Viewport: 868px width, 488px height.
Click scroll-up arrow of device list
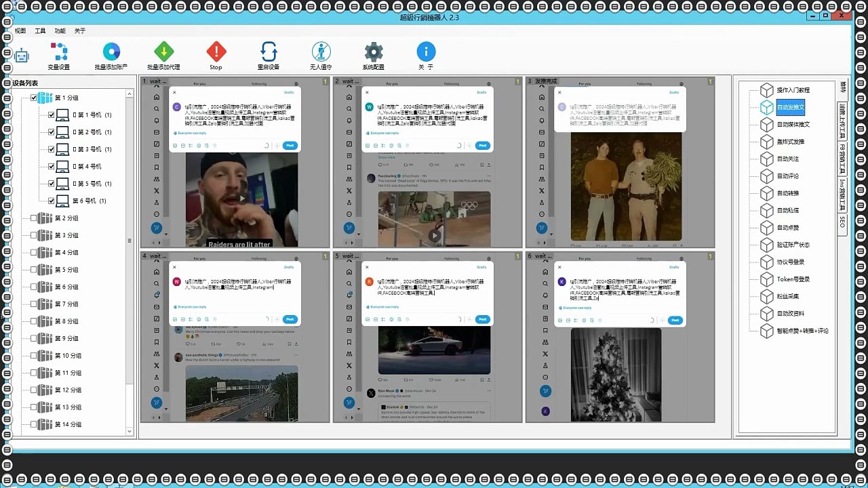pos(130,94)
